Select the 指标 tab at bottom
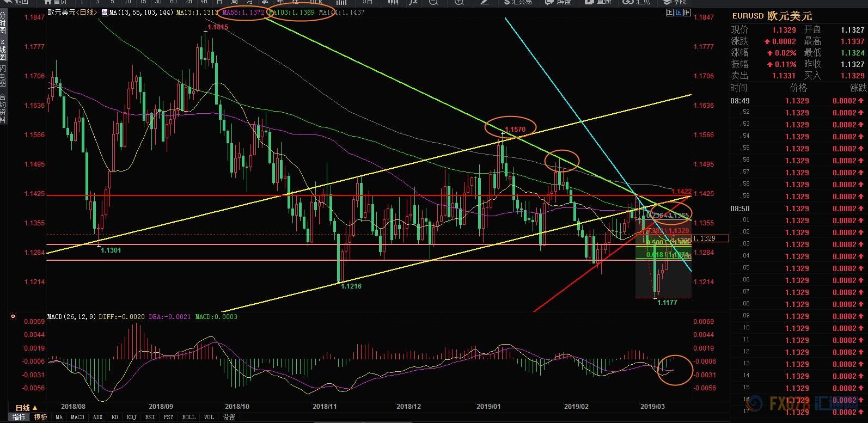The width and height of the screenshot is (868, 423). point(19,417)
